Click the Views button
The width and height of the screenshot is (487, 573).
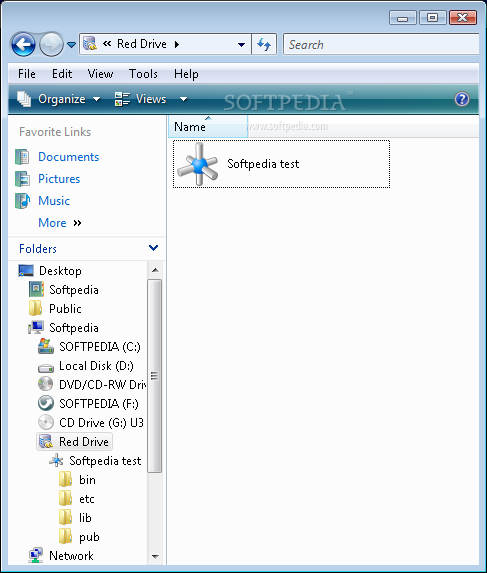[140, 99]
